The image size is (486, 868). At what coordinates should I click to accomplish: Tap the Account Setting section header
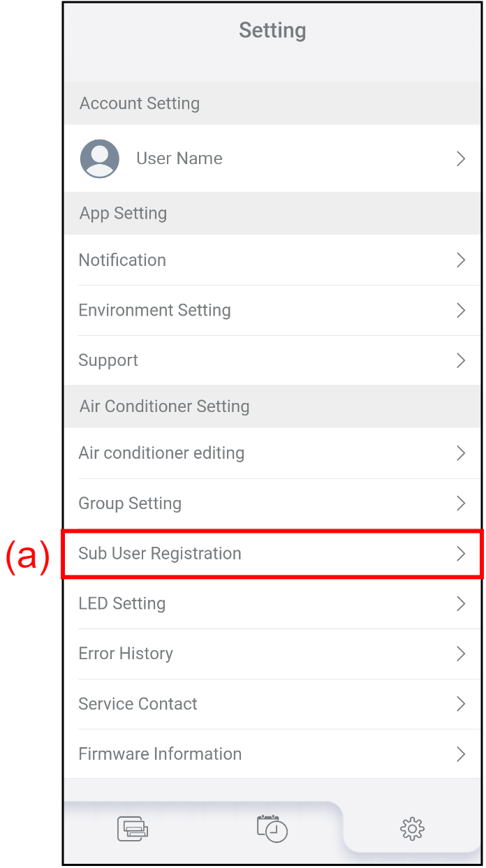(x=139, y=103)
